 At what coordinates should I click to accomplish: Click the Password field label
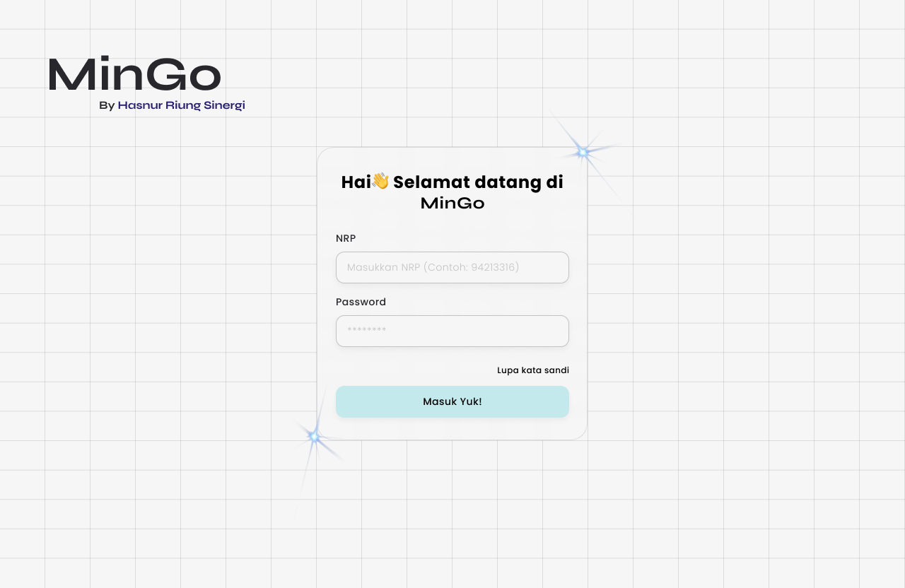361,302
